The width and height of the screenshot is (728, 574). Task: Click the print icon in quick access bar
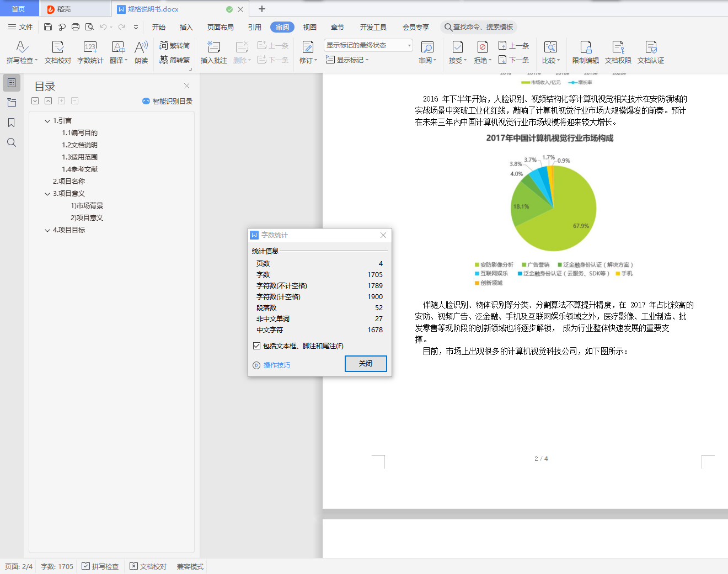[x=76, y=27]
